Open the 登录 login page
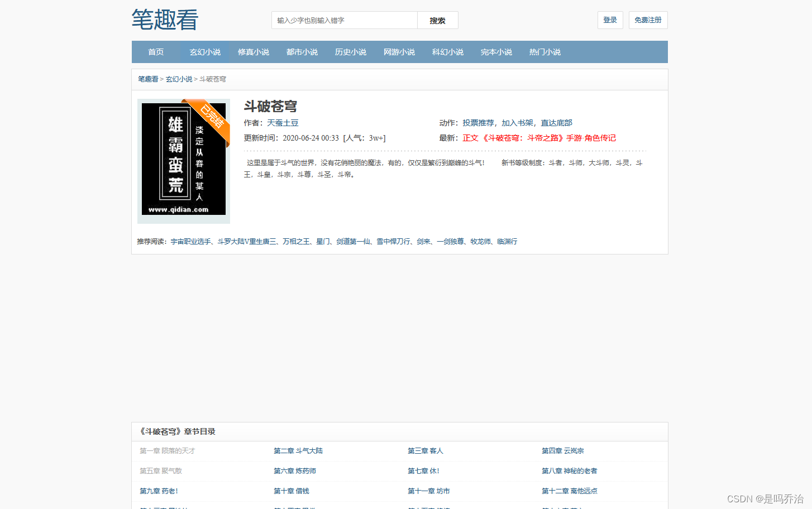 click(610, 20)
